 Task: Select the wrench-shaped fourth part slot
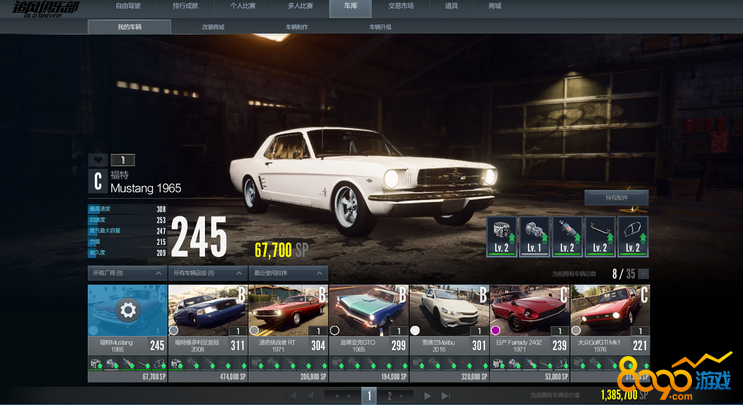coord(600,236)
